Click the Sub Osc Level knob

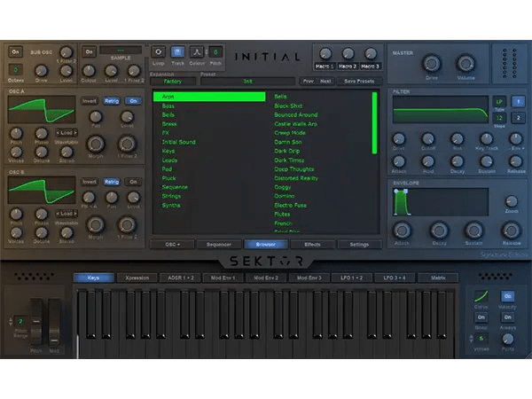click(66, 71)
